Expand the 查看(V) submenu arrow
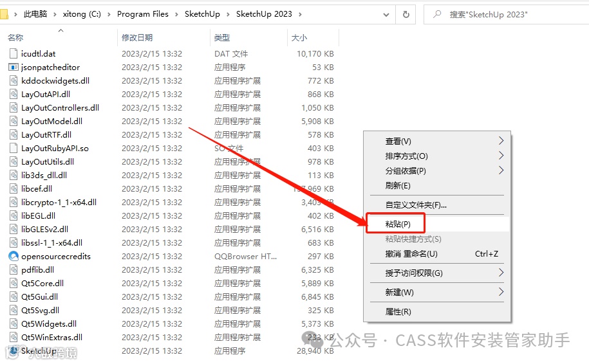The width and height of the screenshot is (589, 364). 501,141
